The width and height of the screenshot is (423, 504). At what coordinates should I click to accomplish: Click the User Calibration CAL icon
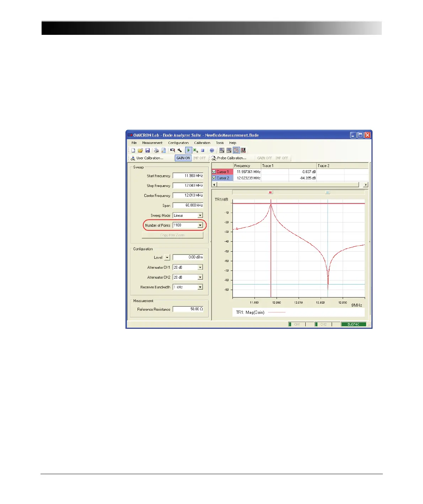[x=133, y=158]
